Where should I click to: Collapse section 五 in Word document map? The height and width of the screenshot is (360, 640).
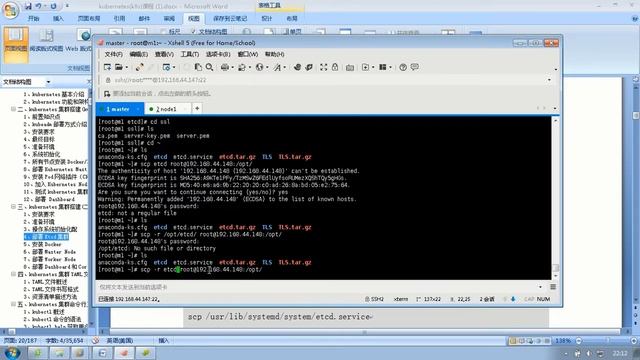coord(13,304)
